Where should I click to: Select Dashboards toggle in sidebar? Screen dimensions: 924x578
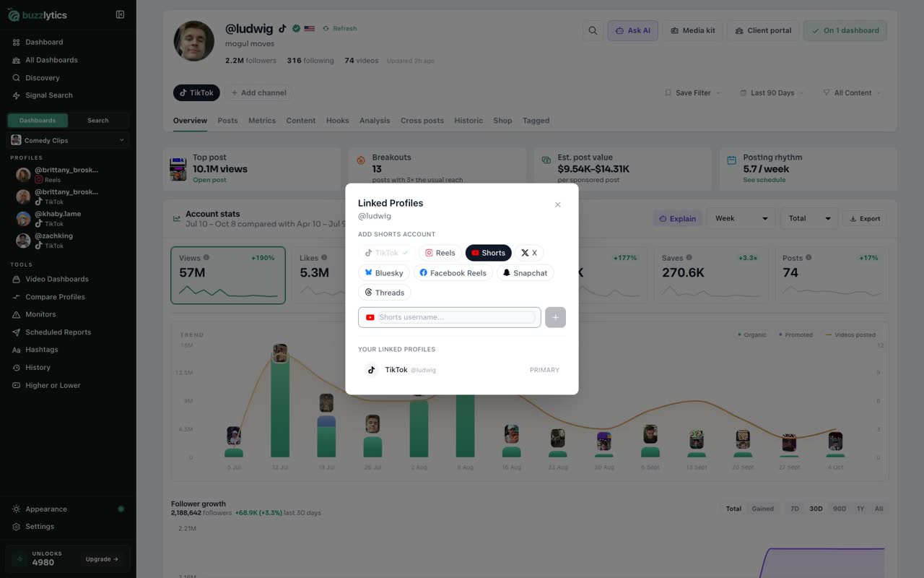(x=38, y=121)
